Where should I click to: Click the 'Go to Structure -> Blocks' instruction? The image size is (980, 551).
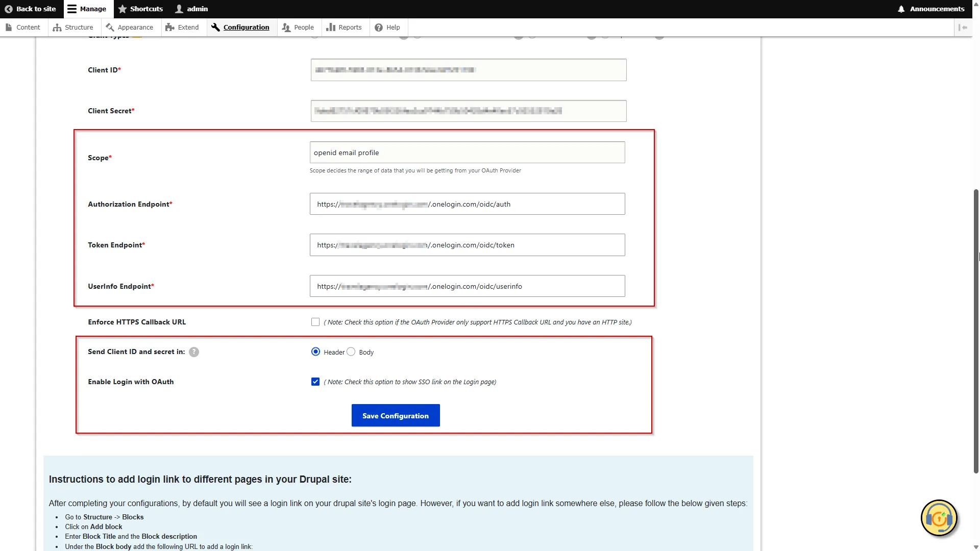click(104, 517)
